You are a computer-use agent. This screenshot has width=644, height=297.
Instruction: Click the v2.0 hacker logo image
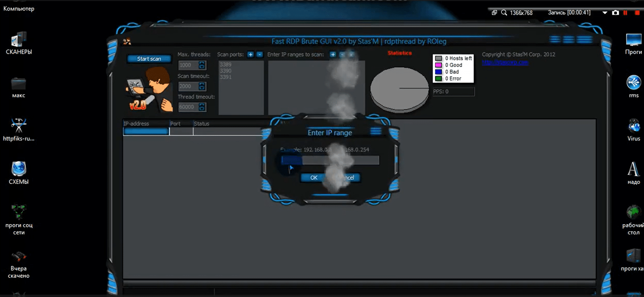pos(149,89)
